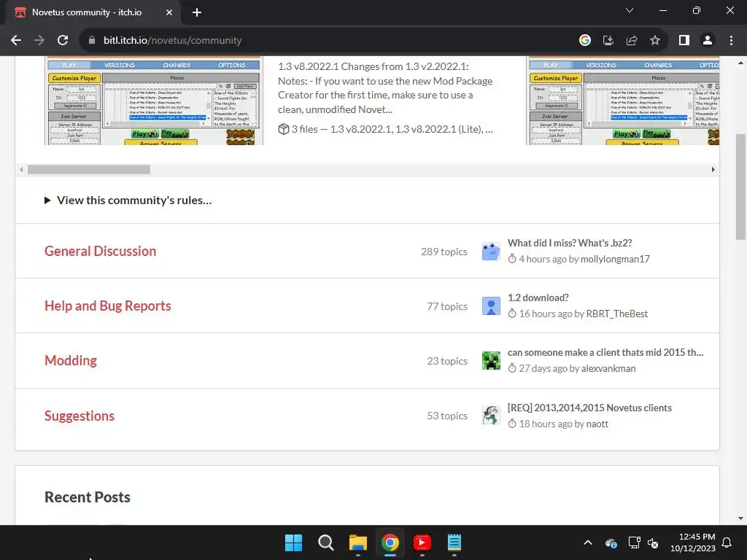The image size is (747, 560).
Task: Bookmark this page with the star
Action: (655, 41)
